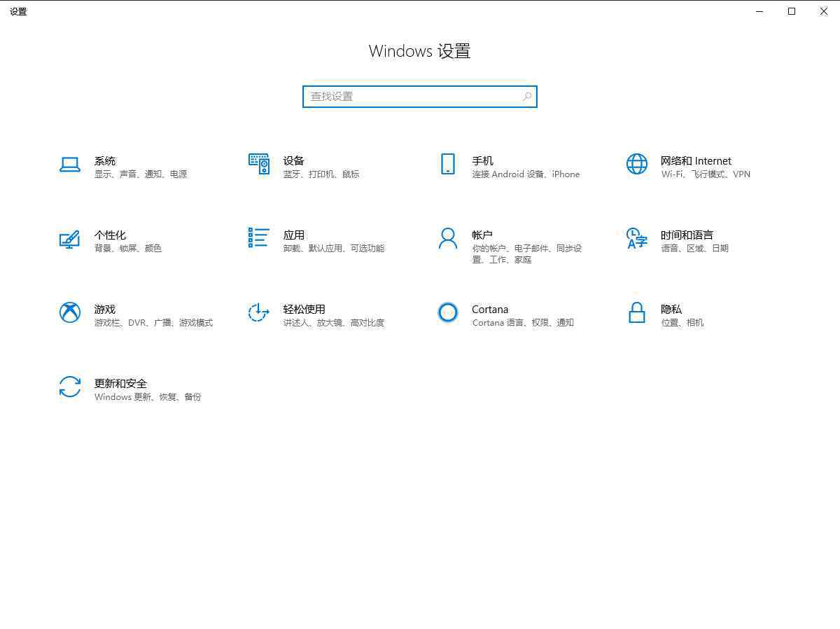Select the 更新和安全 heading text
Image resolution: width=840 pixels, height=629 pixels.
point(121,384)
